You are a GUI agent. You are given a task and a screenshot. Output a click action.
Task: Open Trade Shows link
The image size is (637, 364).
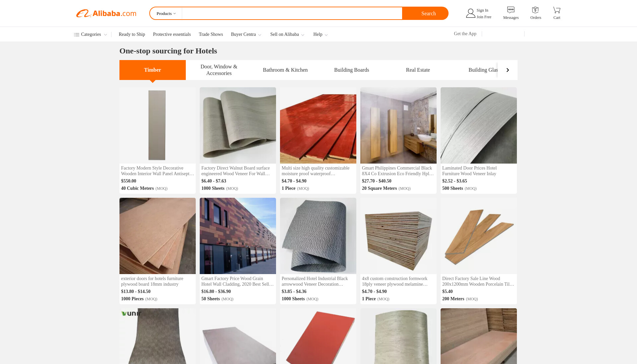point(211,35)
